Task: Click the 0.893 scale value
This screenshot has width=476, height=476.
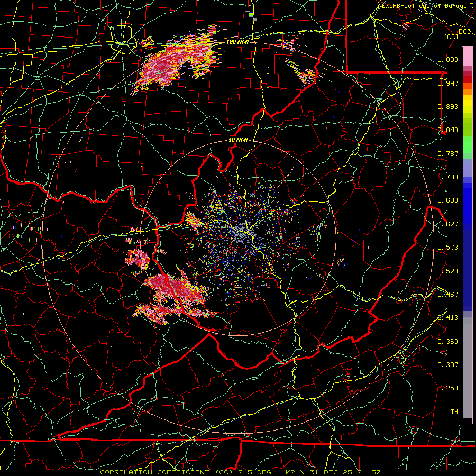Action: tap(448, 106)
